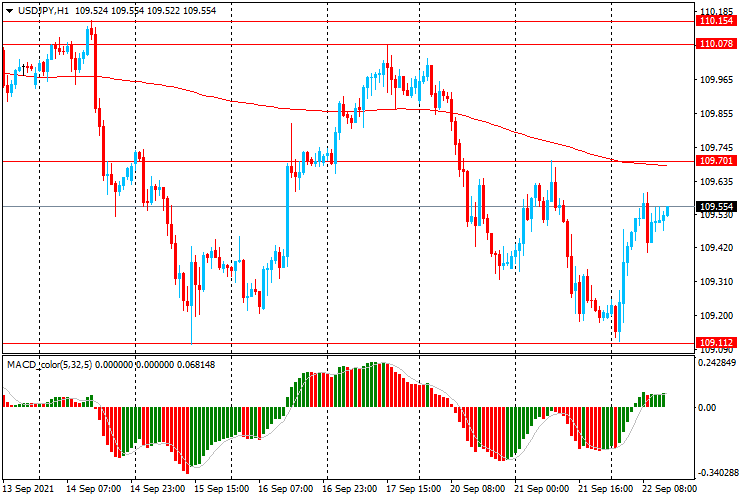This screenshot has height=500, width=740.
Task: Click the 22 Sep 08:00 time label
Action: coord(669,489)
